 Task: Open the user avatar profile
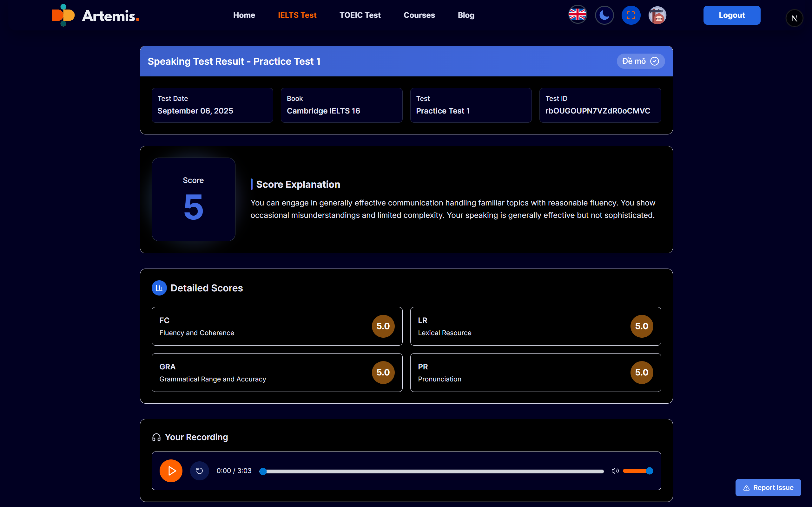657,15
